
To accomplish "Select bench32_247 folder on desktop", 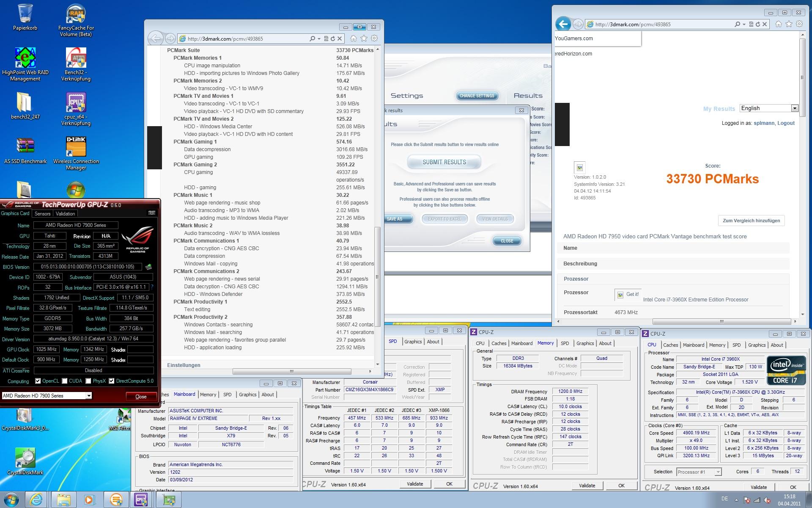I will click(25, 106).
